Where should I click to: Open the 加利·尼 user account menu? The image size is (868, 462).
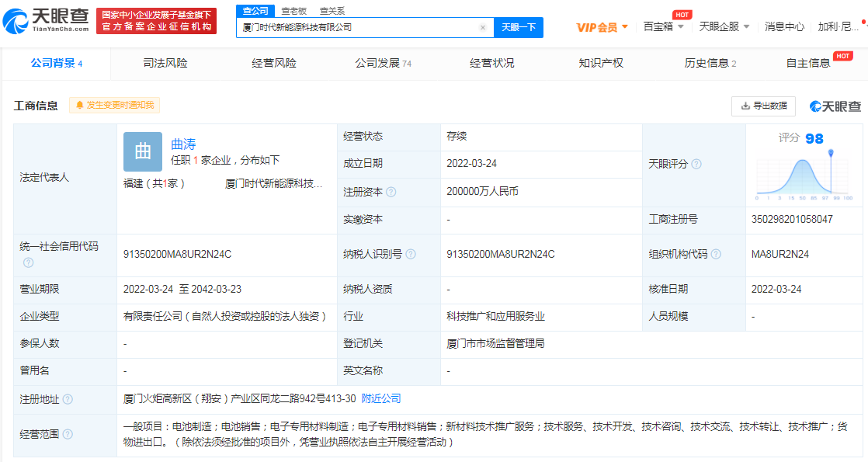tap(838, 26)
